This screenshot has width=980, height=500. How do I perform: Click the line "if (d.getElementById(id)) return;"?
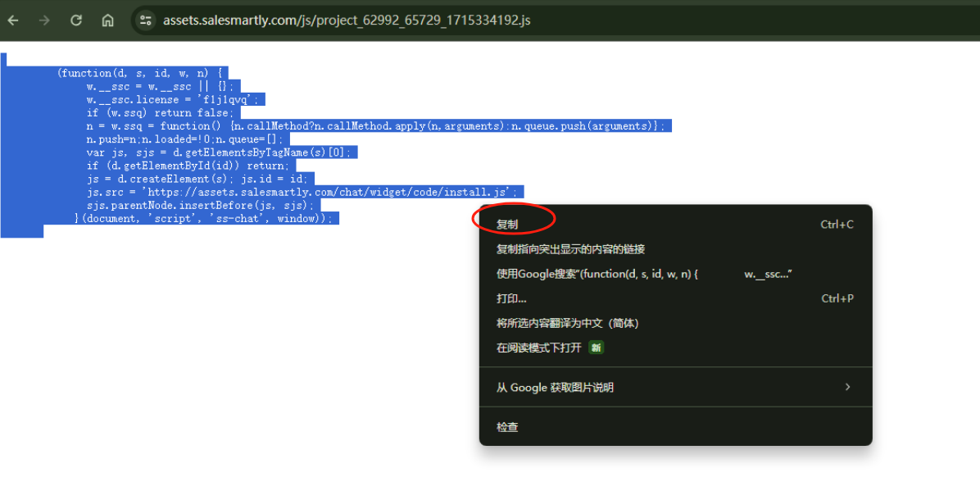[x=188, y=166]
